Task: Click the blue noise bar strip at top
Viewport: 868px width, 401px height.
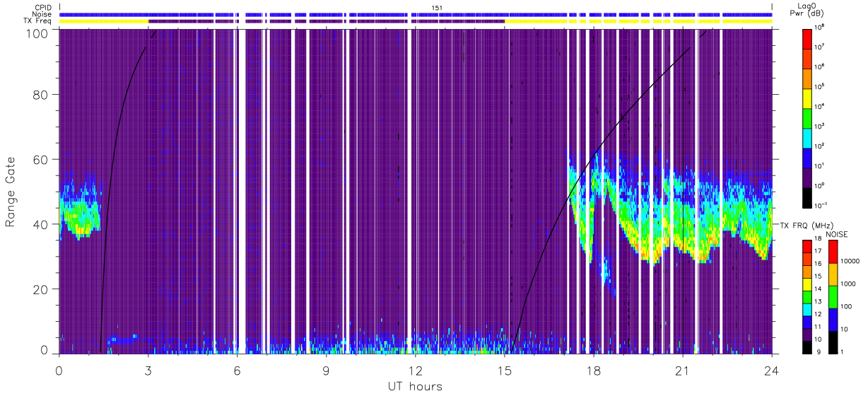Action: (x=416, y=14)
